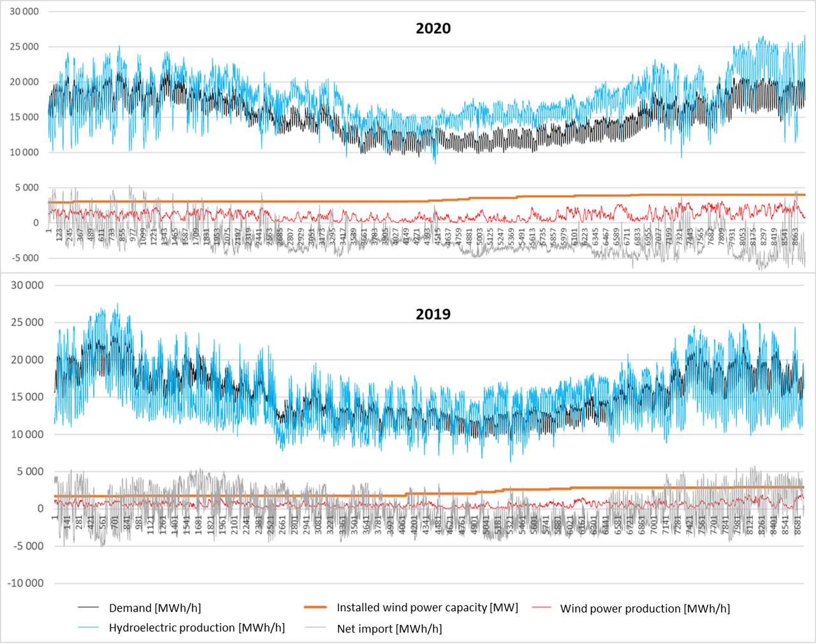
Task: Click 15 000 y-axis label in 2020 chart
Action: pos(24,117)
